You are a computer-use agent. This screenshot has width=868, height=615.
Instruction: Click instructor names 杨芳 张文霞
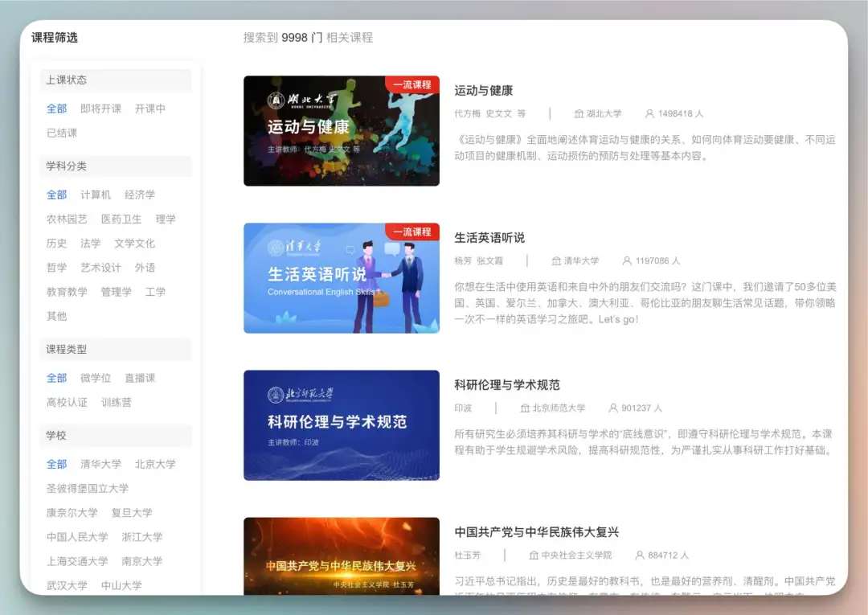tap(479, 260)
